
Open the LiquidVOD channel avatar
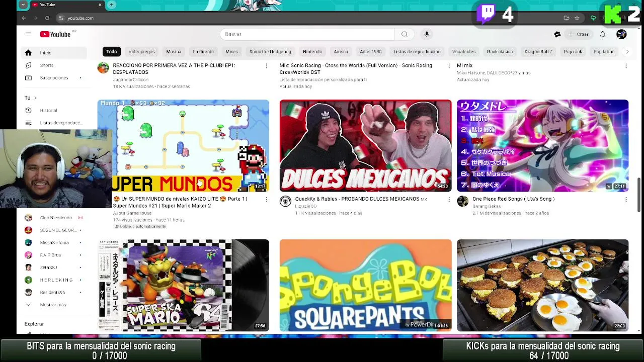click(x=285, y=202)
